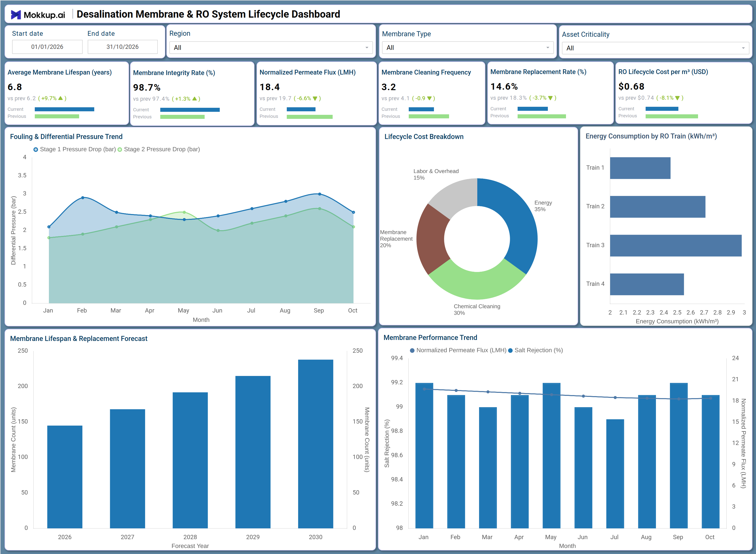Image resolution: width=756 pixels, height=554 pixels.
Task: Click the 14.6% replacement rate value
Action: coord(504,87)
